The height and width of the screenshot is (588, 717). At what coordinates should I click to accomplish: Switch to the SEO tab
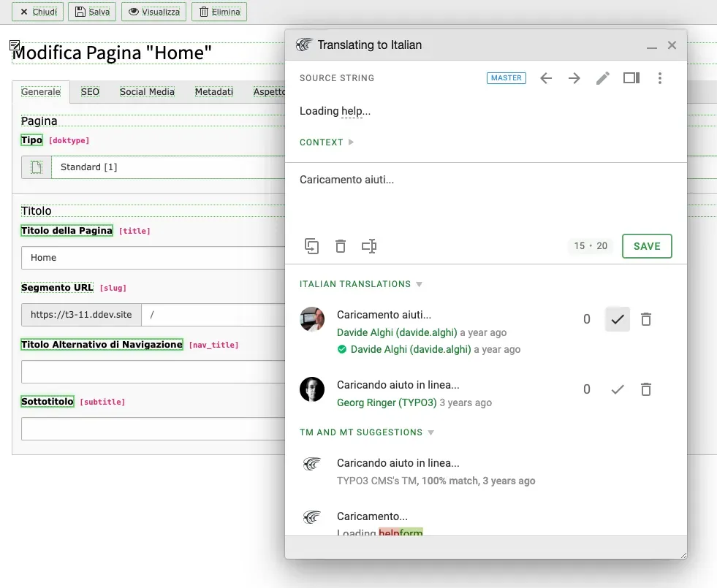click(89, 92)
